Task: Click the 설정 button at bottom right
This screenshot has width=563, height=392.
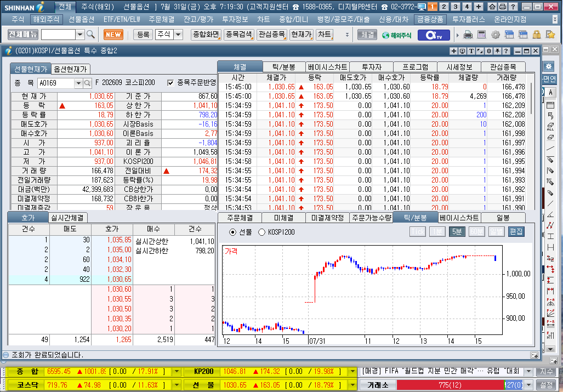Action: tap(547, 385)
